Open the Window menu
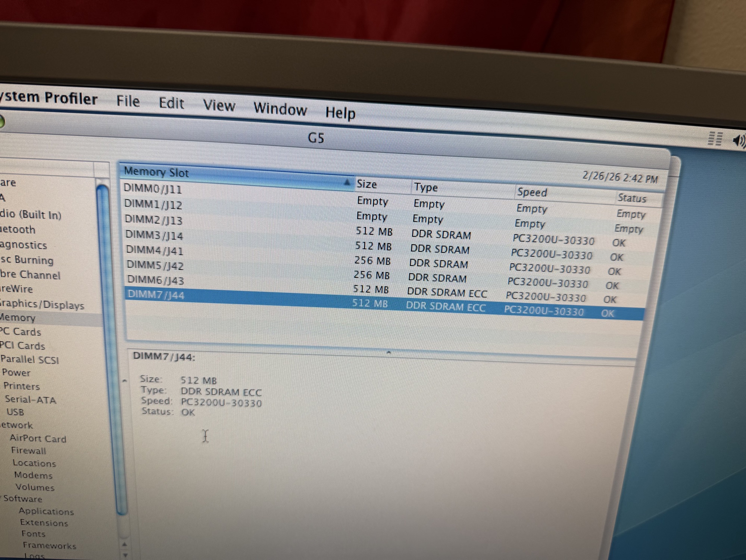Viewport: 746px width, 560px height. 280,109
